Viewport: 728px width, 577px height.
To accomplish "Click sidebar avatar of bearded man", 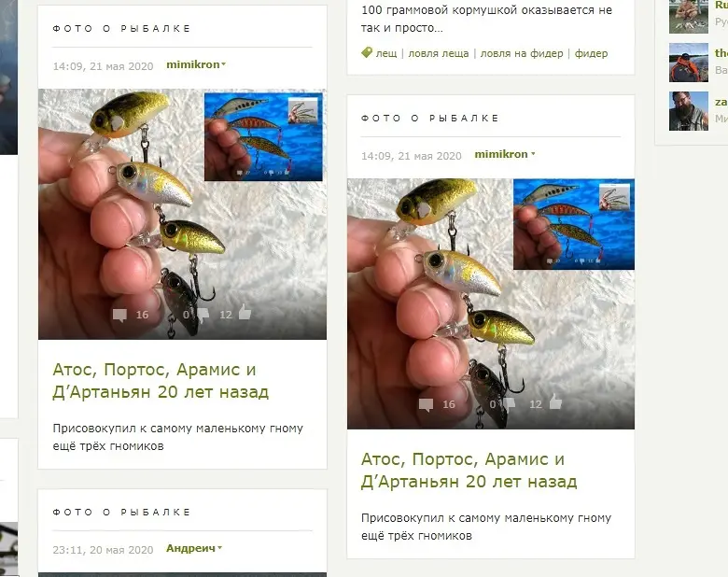I will pyautogui.click(x=689, y=111).
